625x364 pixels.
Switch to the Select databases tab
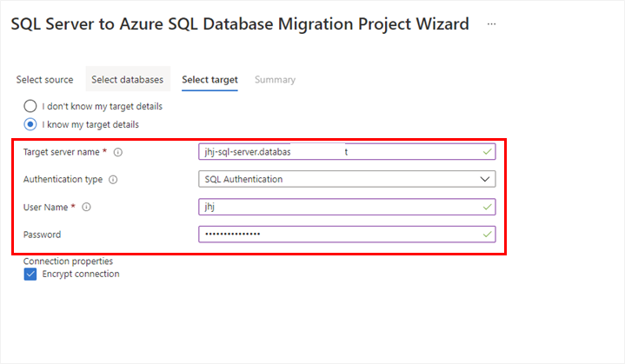pyautogui.click(x=128, y=79)
